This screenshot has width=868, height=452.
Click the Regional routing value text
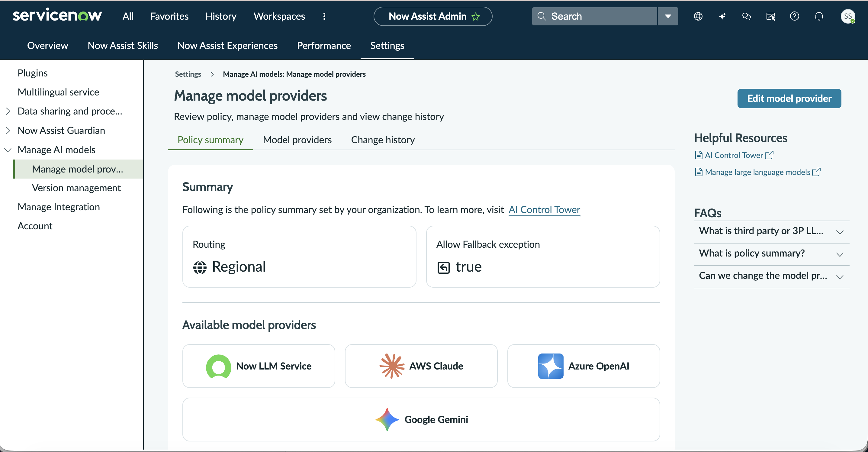(x=239, y=267)
